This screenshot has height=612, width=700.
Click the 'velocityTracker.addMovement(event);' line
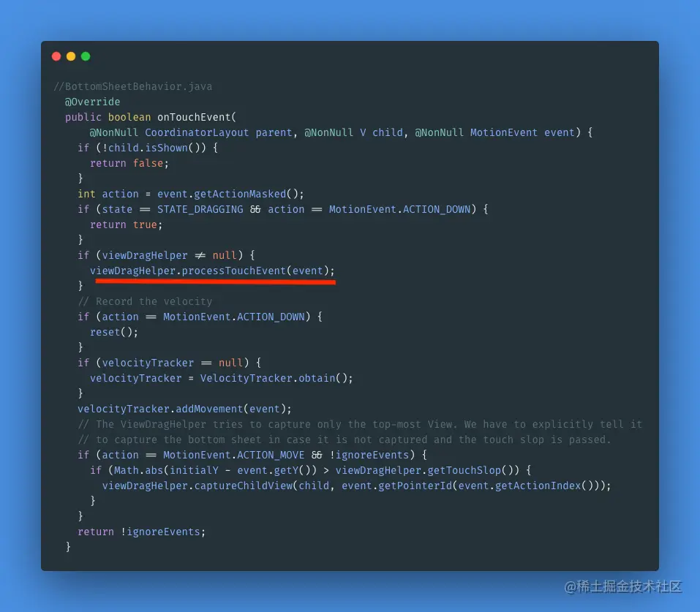[184, 409]
